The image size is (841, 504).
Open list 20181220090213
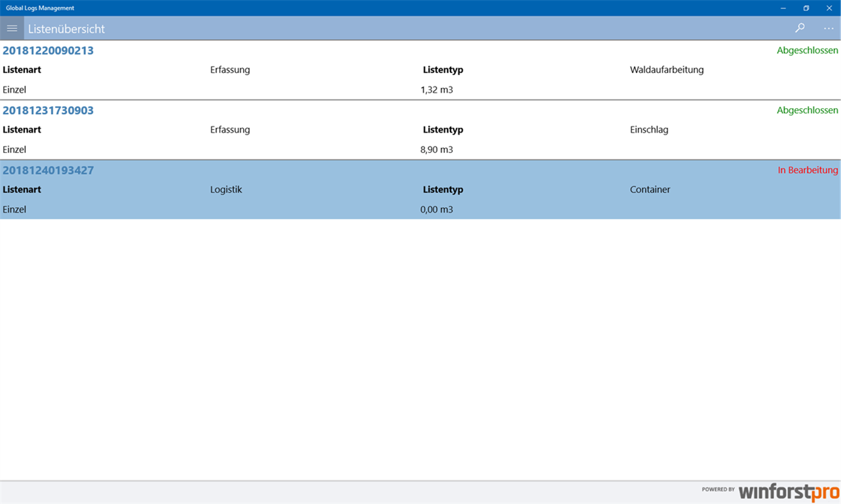[47, 50]
